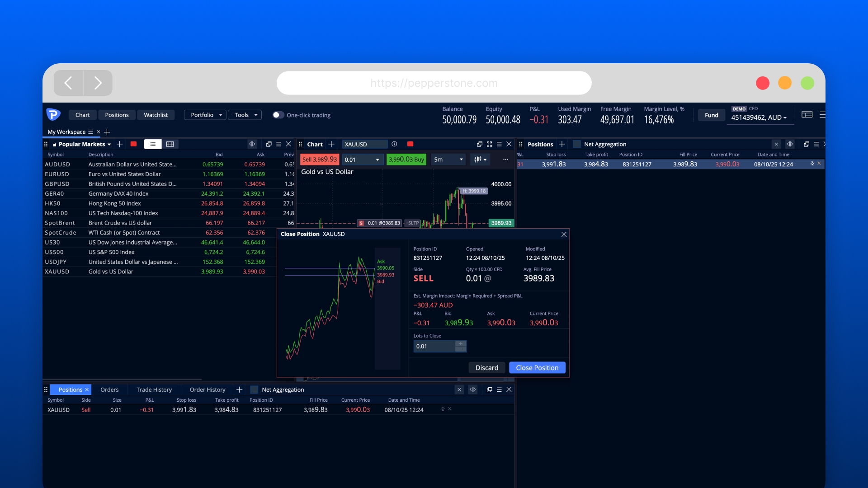Open chart toolbar more options ellipsis
This screenshot has width=868, height=488.
[505, 160]
